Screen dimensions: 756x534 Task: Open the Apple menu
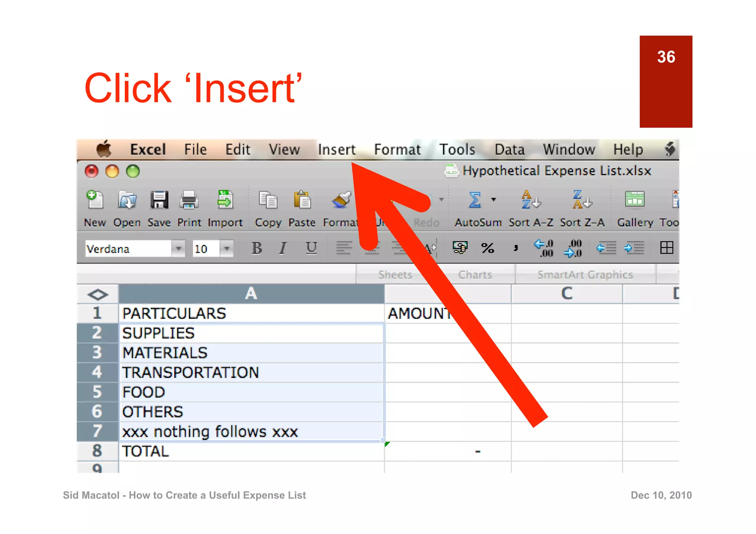pyautogui.click(x=104, y=149)
